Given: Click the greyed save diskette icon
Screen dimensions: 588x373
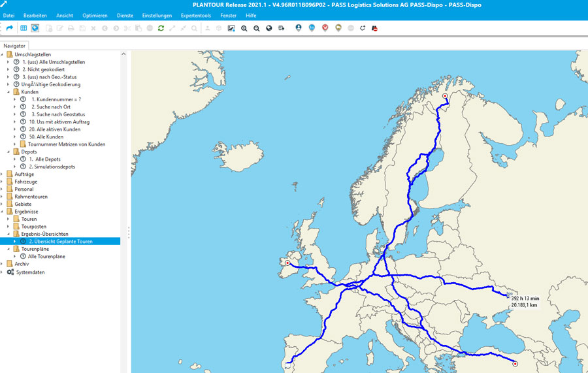Looking at the screenshot, I should point(82,28).
